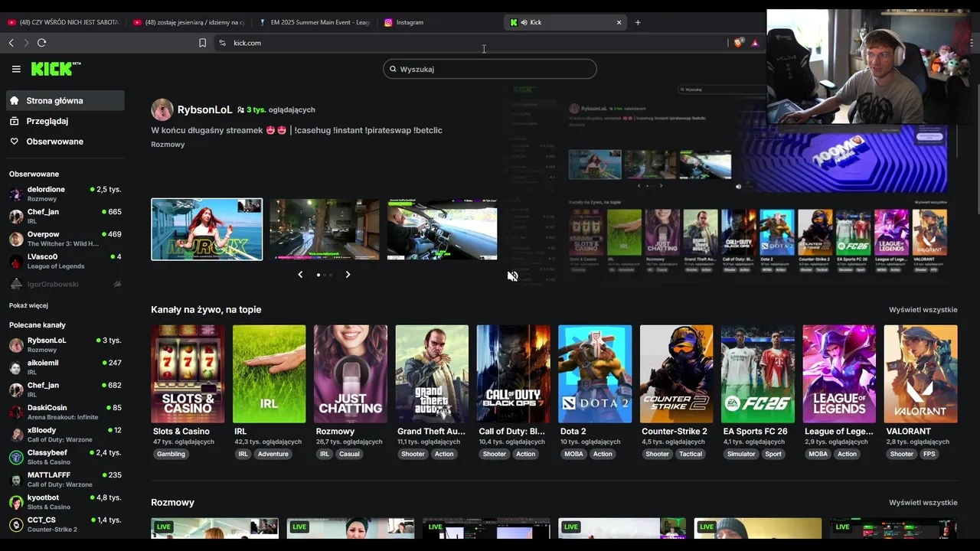980x551 pixels.
Task: Click the Strona główna home icon
Action: (14, 100)
